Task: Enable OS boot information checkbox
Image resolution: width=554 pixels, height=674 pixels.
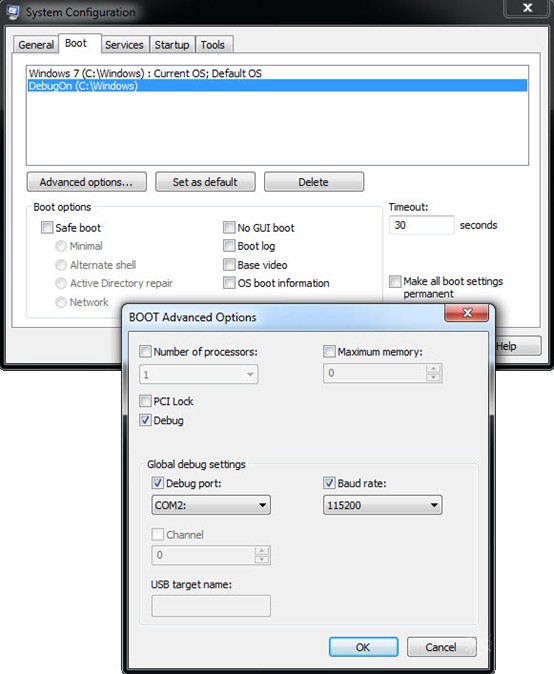Action: (229, 283)
